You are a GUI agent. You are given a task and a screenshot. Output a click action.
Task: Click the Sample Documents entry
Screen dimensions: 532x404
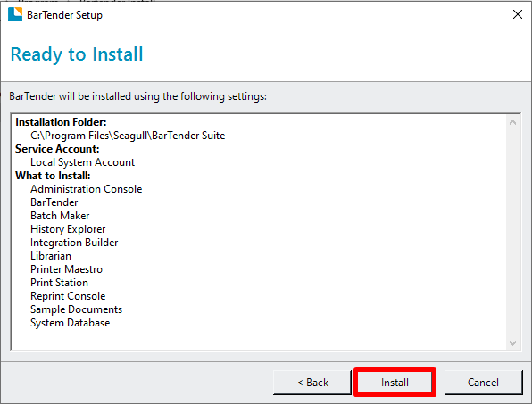77,309
